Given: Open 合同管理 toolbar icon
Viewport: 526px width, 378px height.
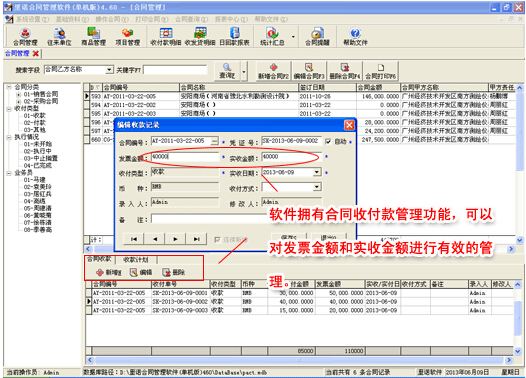Looking at the screenshot, I should pyautogui.click(x=25, y=37).
